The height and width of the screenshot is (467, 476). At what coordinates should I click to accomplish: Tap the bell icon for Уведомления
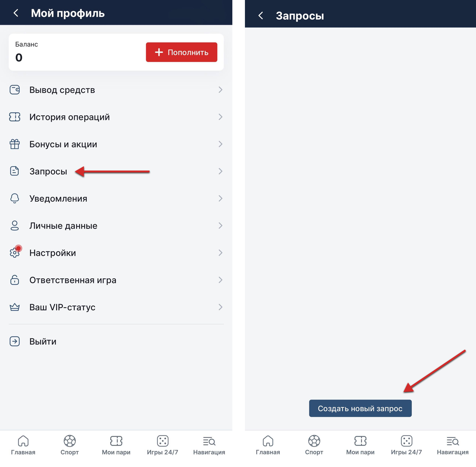15,198
